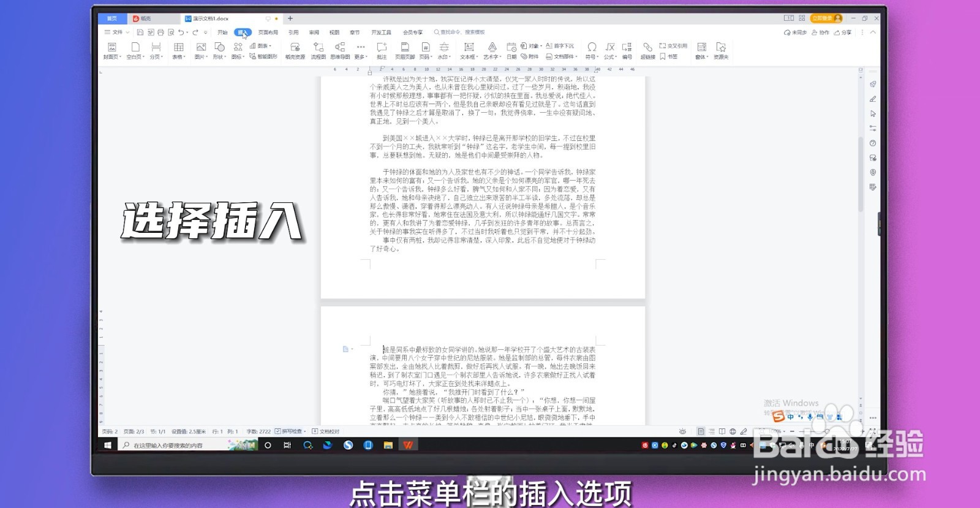Add a watermark (水印)

[443, 51]
